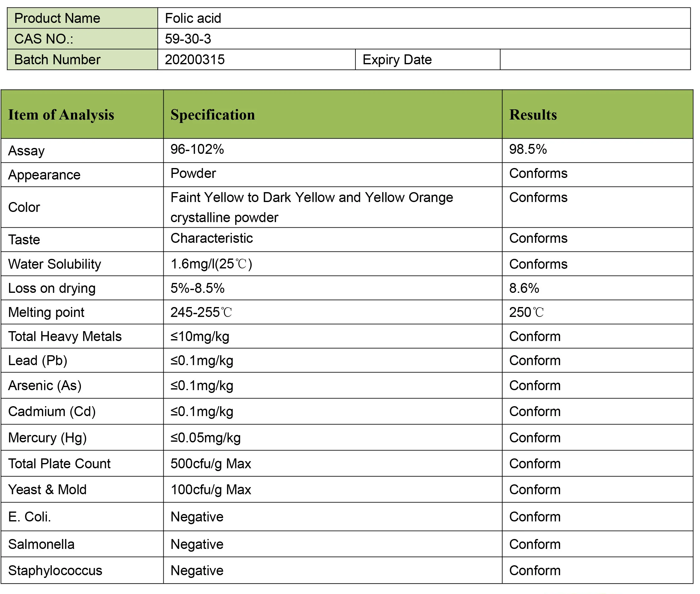
Task: Select the Total Heavy Metals row label
Action: 65,336
